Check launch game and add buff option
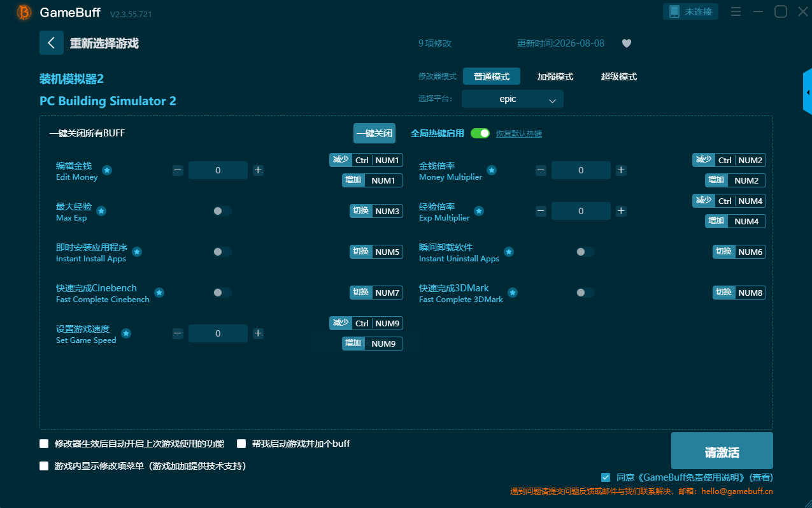 [241, 444]
